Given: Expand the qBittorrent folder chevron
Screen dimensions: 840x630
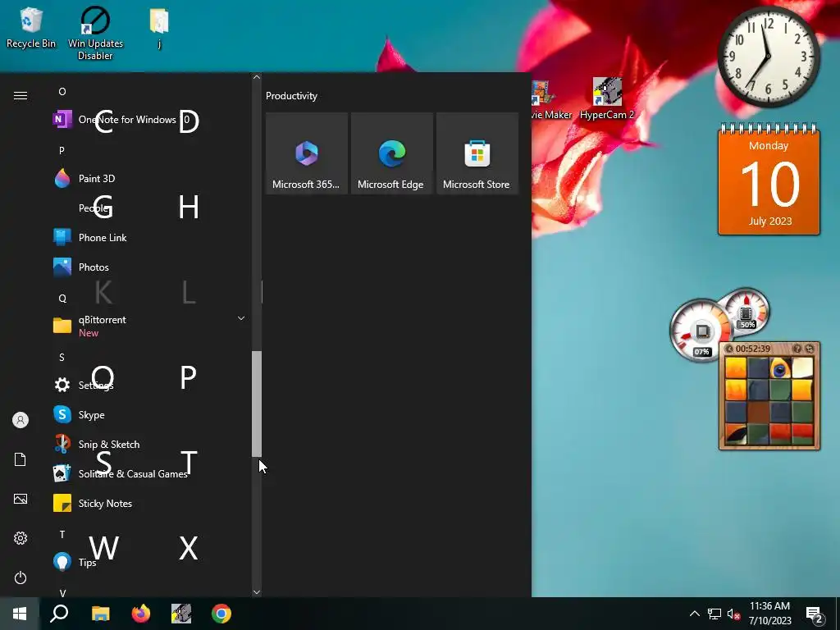Looking at the screenshot, I should point(241,318).
